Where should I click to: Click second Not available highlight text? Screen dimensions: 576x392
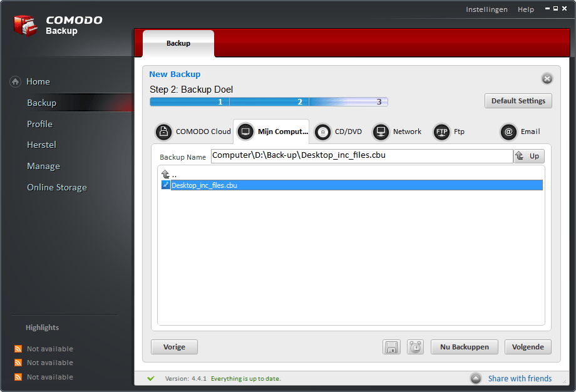tap(50, 363)
